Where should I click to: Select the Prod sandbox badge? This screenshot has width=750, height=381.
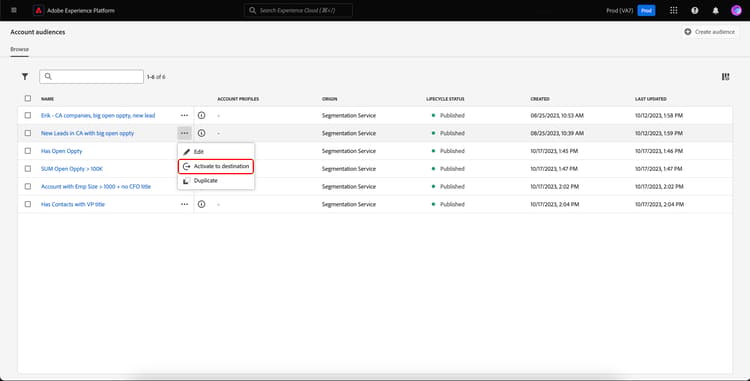(x=646, y=10)
